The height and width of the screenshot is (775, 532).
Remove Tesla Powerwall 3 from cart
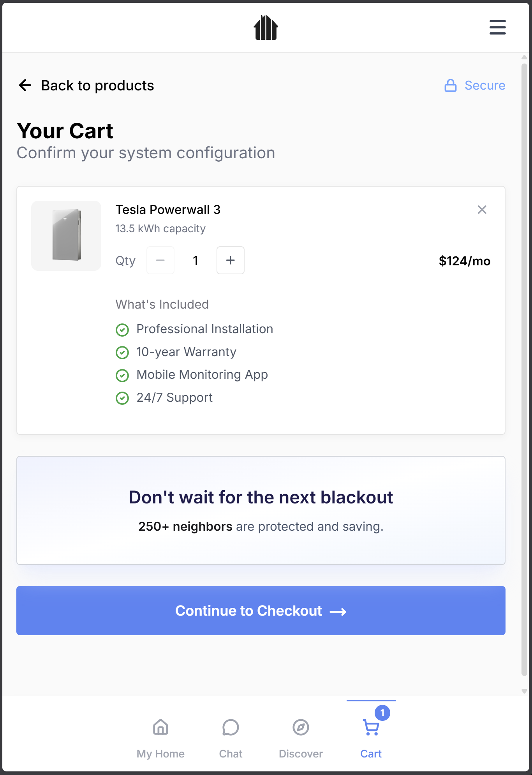pos(482,210)
